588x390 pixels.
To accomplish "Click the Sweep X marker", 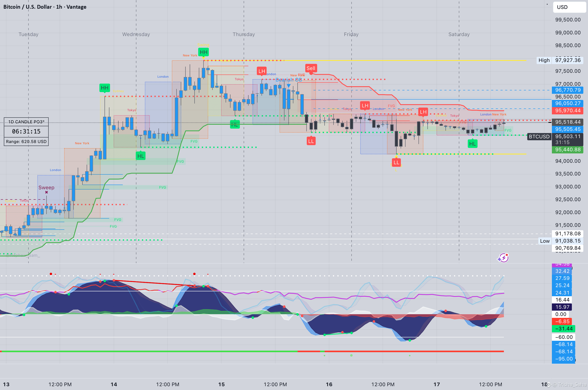I will pyautogui.click(x=47, y=192).
